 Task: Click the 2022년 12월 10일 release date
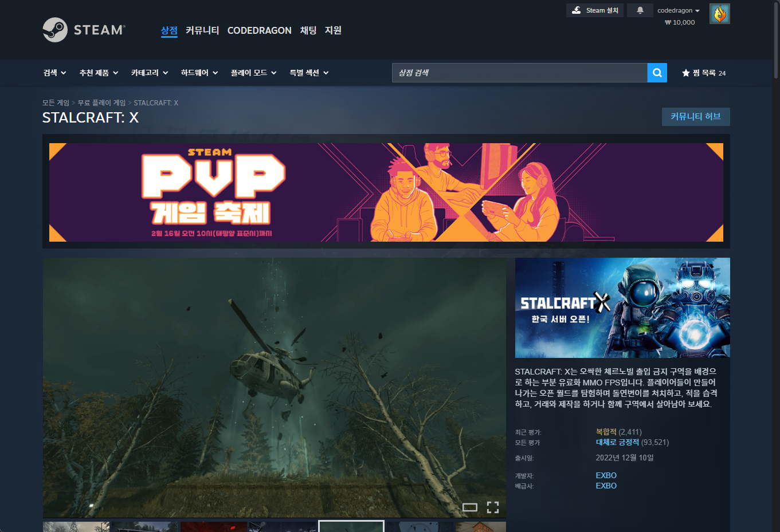625,458
